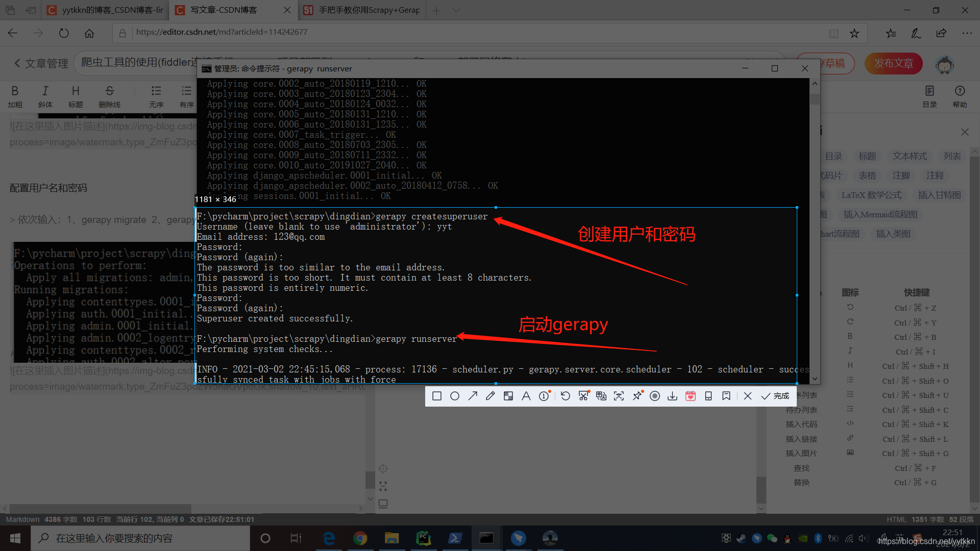Image resolution: width=980 pixels, height=551 pixels.
Task: Open the Windows Start menu
Action: pyautogui.click(x=15, y=538)
